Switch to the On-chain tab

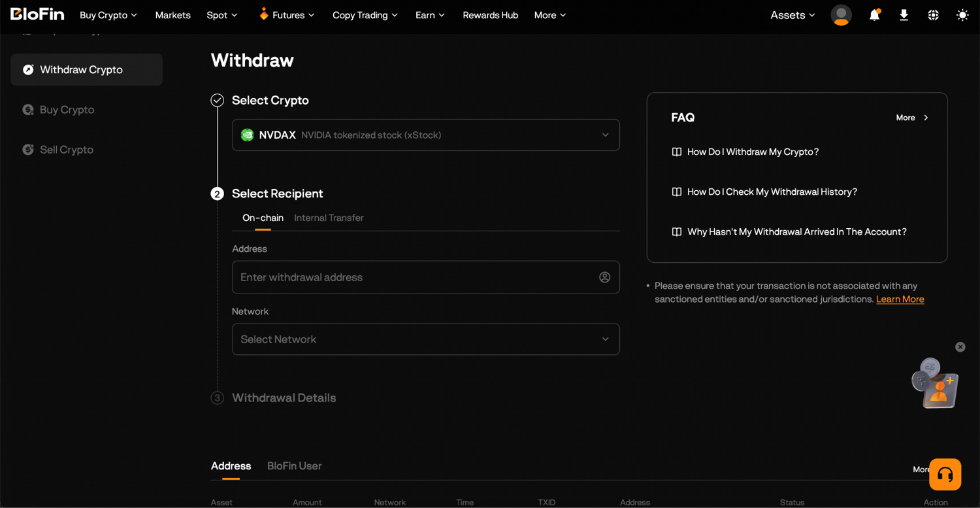click(x=263, y=218)
